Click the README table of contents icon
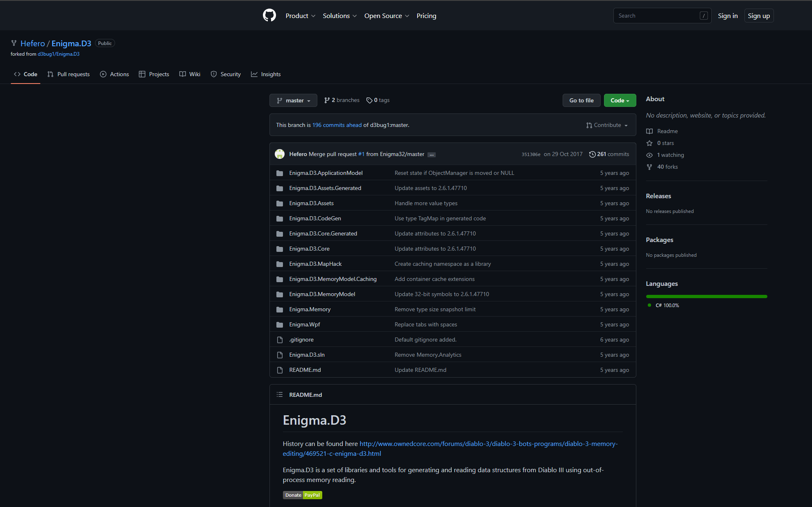Image resolution: width=812 pixels, height=507 pixels. coord(280,395)
